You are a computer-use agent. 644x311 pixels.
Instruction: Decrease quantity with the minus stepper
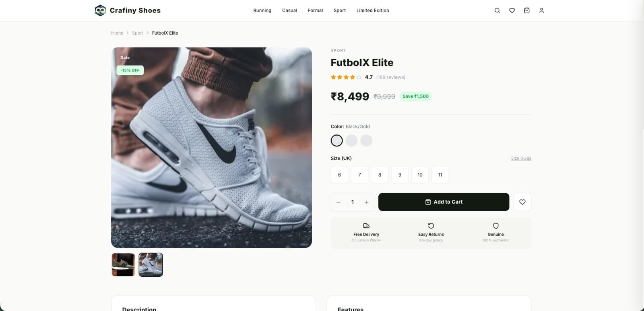pyautogui.click(x=338, y=202)
